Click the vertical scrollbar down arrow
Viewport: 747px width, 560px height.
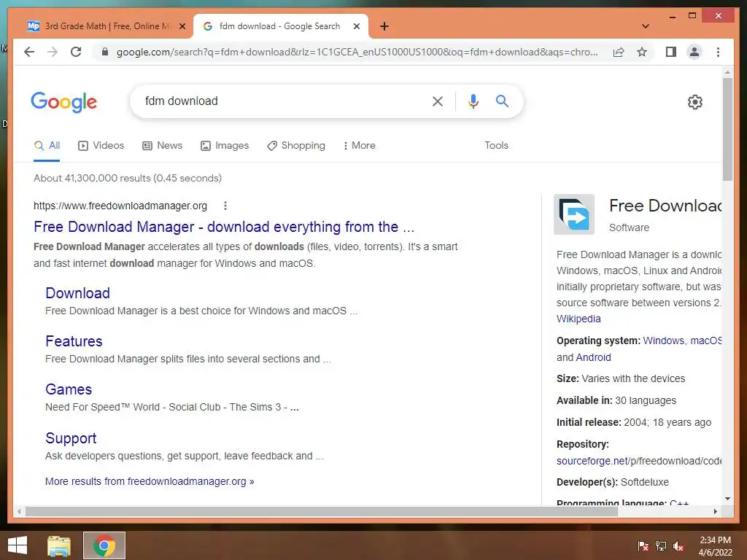click(x=727, y=499)
